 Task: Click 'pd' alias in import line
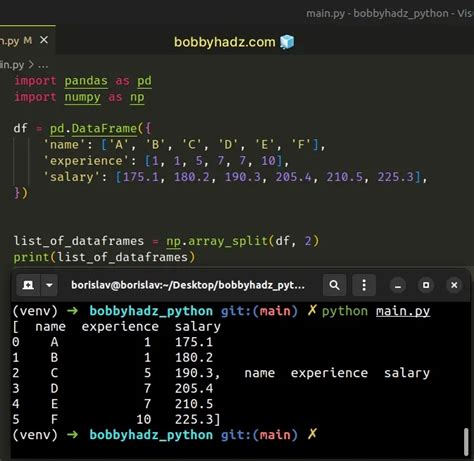click(144, 81)
